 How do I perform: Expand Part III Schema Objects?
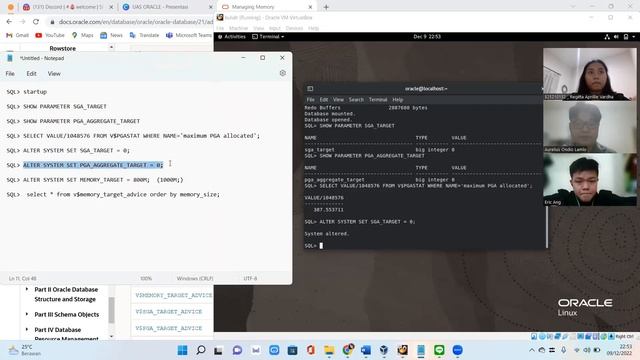point(27,314)
